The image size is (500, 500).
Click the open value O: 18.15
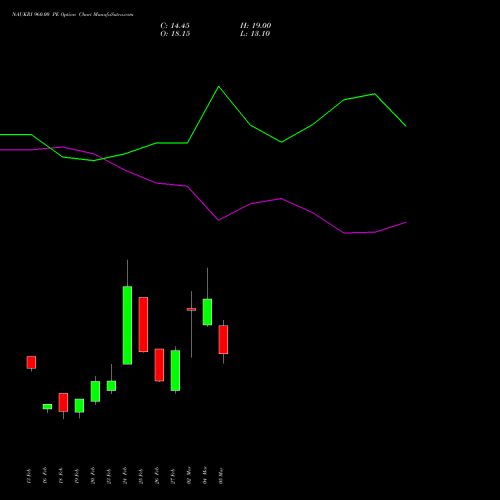[x=175, y=34]
